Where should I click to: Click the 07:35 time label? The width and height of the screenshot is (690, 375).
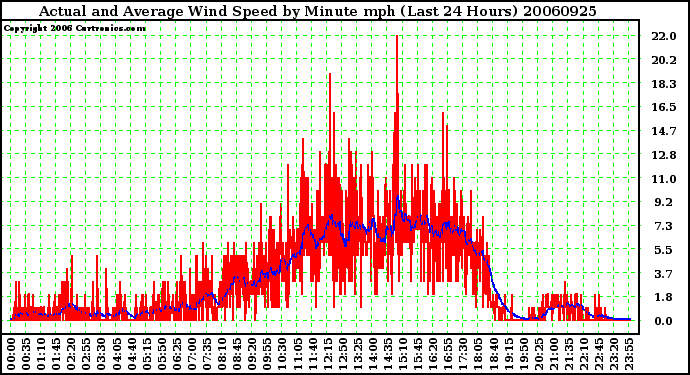pos(206,354)
